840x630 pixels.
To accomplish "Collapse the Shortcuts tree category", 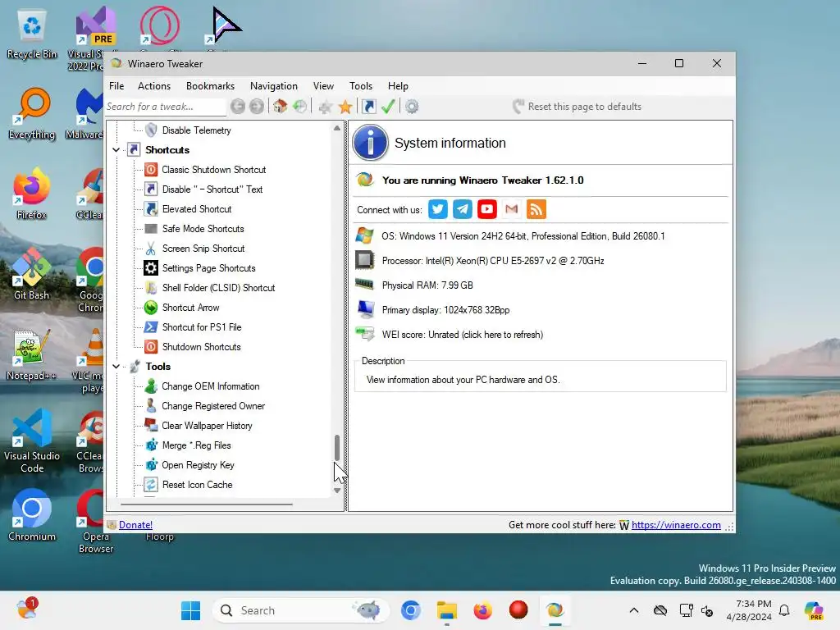I will (x=116, y=150).
